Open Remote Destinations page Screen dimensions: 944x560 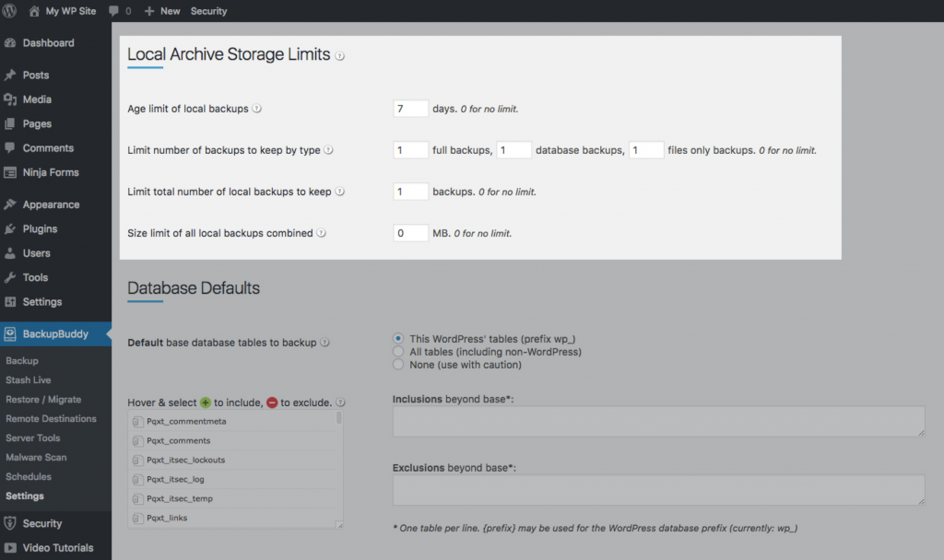pyautogui.click(x=52, y=418)
